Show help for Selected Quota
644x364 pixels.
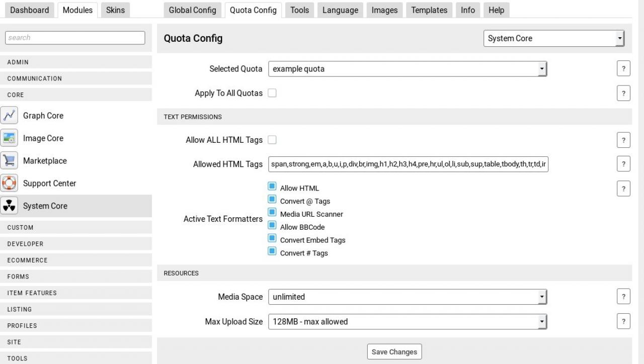(623, 69)
